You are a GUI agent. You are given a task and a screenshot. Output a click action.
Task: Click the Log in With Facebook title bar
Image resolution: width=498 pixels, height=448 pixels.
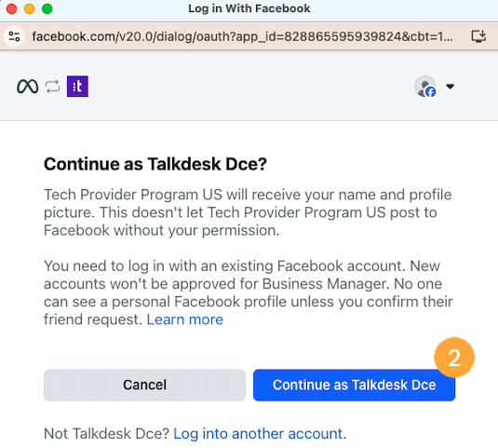pos(249,8)
